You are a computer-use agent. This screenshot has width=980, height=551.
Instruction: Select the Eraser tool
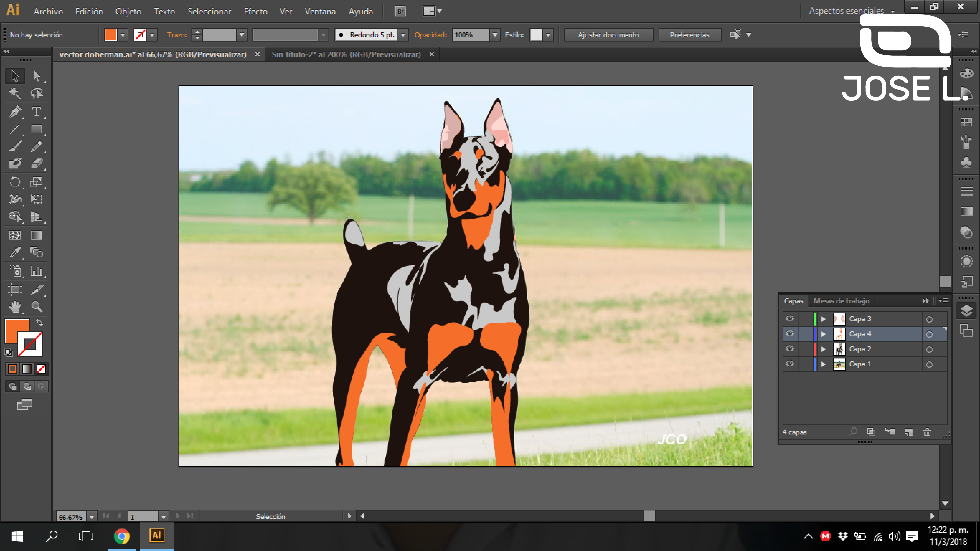(36, 164)
